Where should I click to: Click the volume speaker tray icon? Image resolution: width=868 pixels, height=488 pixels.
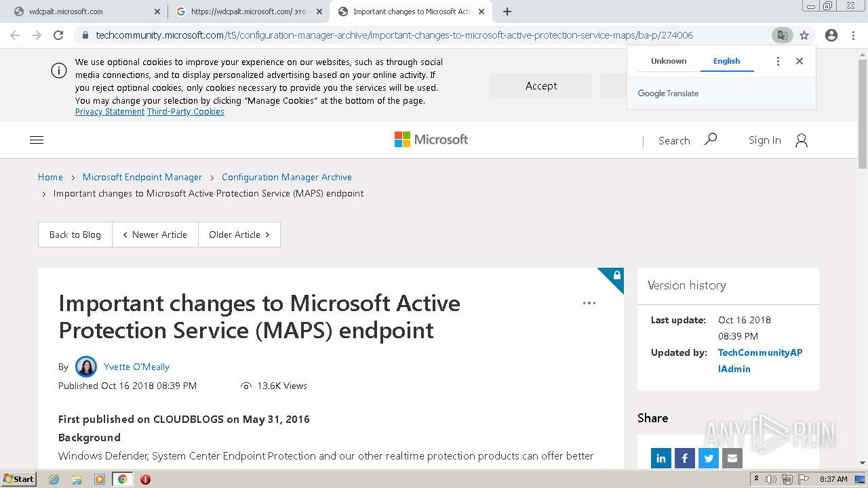(771, 479)
